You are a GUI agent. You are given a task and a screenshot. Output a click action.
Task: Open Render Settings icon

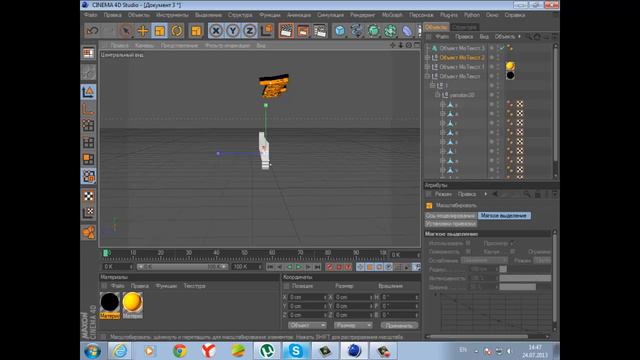[x=320, y=31]
